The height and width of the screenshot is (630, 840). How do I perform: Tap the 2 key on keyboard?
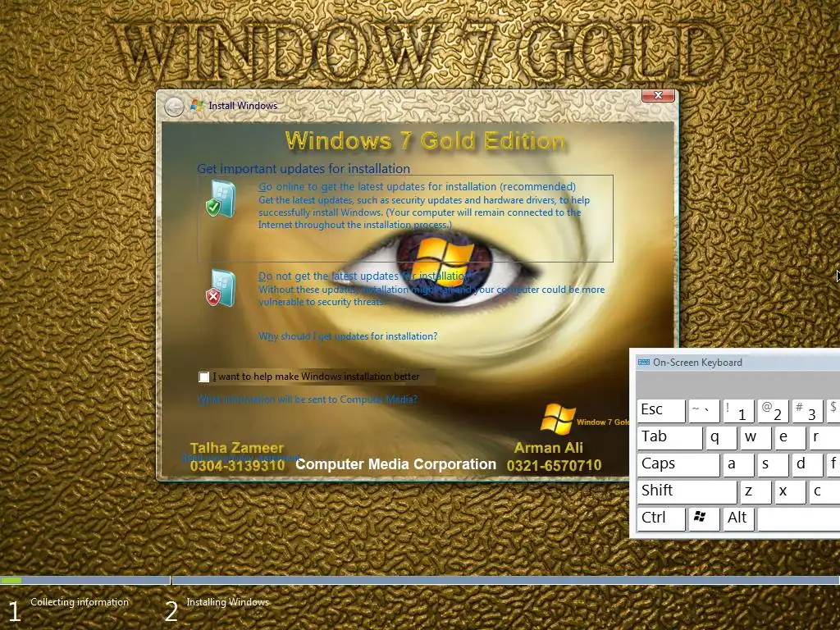click(773, 410)
